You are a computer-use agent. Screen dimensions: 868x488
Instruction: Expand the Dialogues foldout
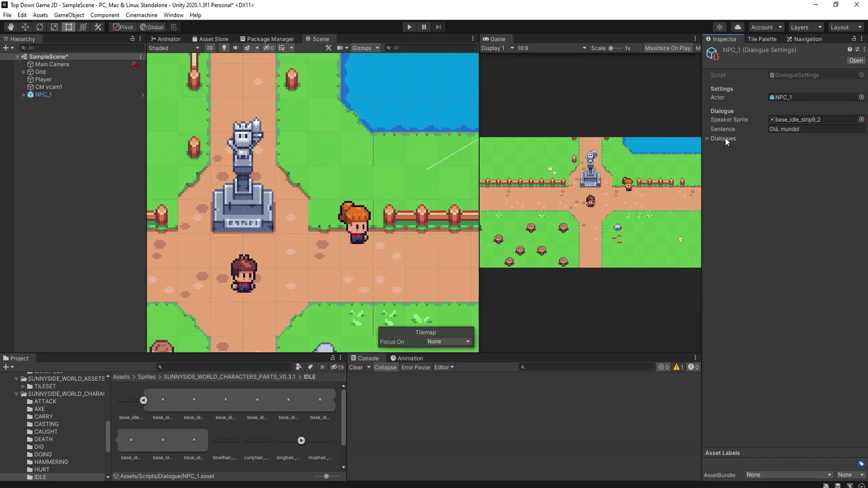pos(708,139)
